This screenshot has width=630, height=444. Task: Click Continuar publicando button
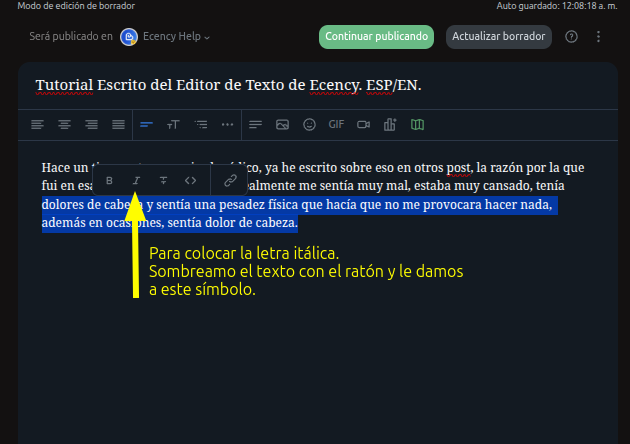coord(376,37)
